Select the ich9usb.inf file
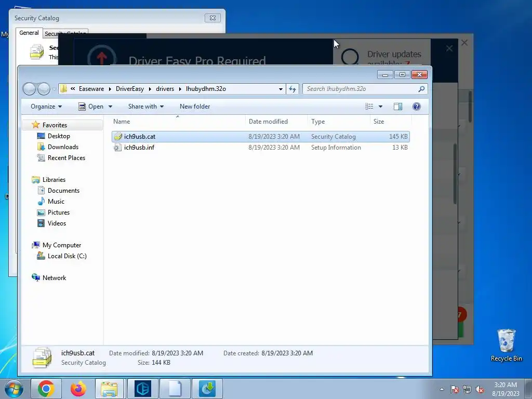This screenshot has width=532, height=399. click(261, 147)
